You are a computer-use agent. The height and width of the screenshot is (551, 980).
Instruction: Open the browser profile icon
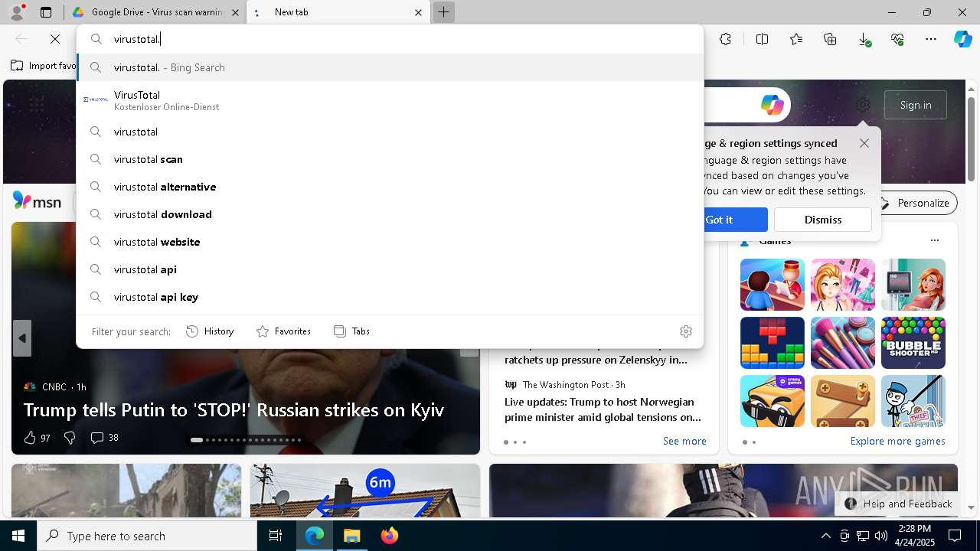point(17,12)
